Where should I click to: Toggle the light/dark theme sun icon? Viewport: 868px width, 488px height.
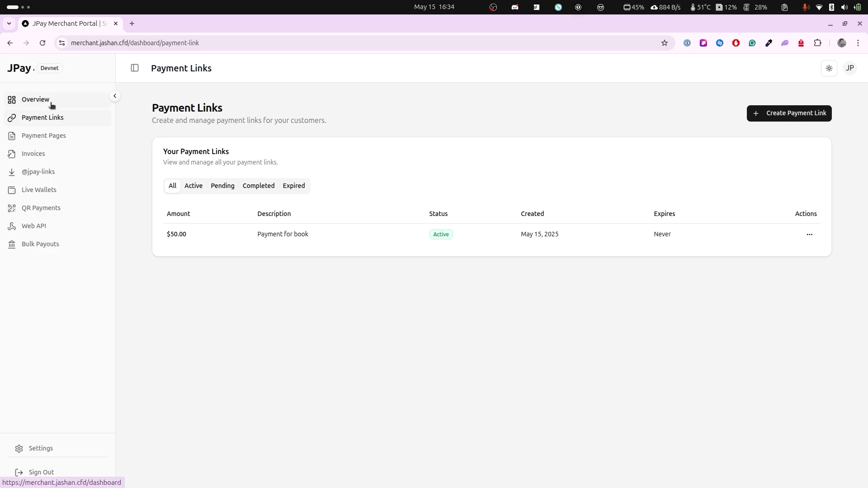[829, 68]
